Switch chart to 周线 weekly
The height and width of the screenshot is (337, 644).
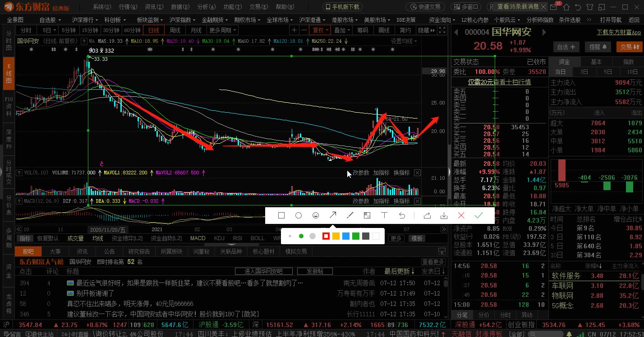(x=175, y=30)
